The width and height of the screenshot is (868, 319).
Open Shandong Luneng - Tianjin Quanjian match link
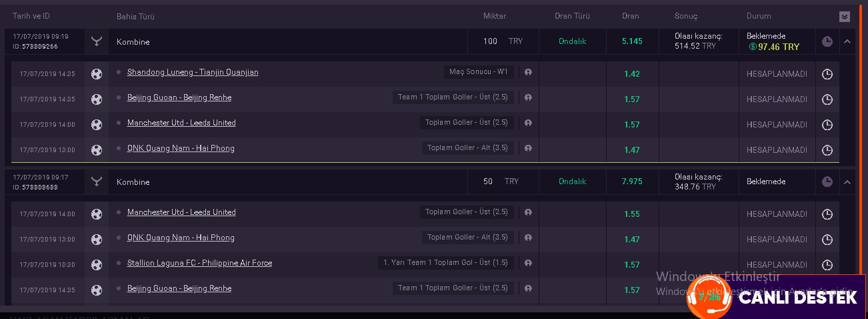click(193, 72)
